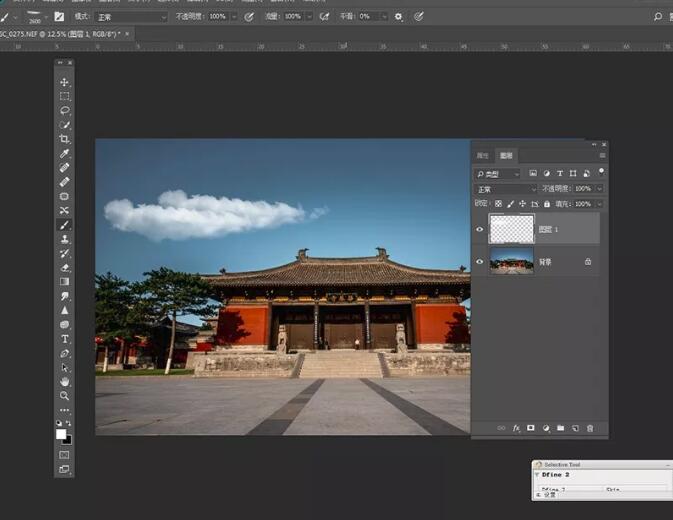Add layer style with fx icon
673x520 pixels.
pos(517,428)
